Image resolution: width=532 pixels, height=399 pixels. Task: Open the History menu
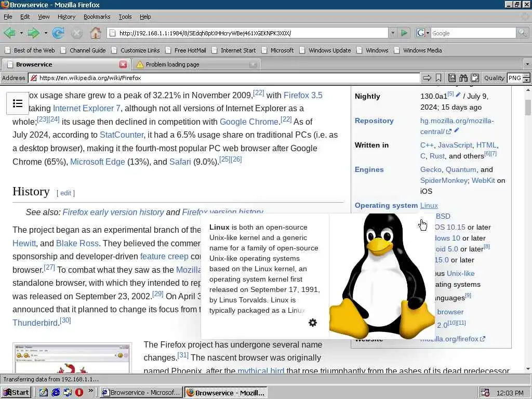pyautogui.click(x=66, y=17)
